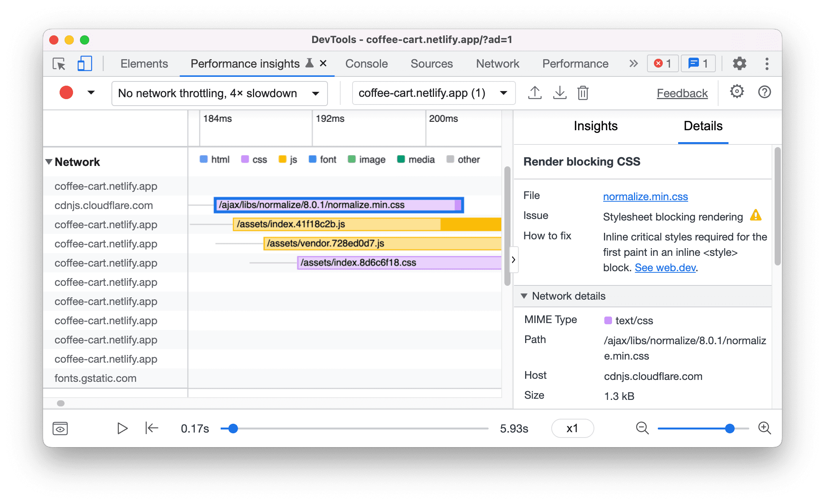Viewport: 825px width, 504px height.
Task: Click the help question mark icon
Action: coord(763,93)
